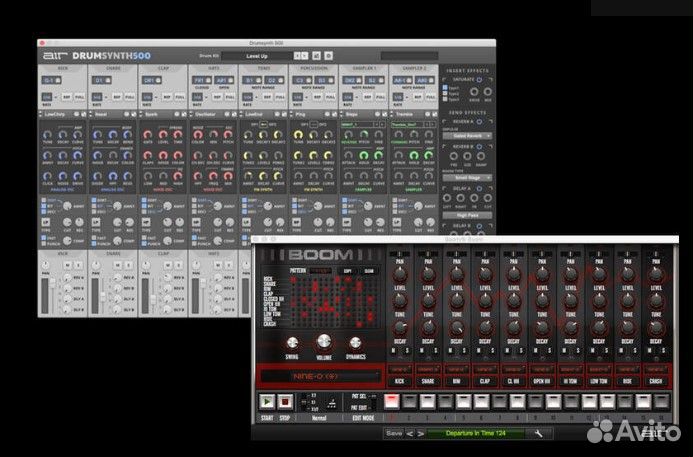This screenshot has height=457, width=693.
Task: Toggle step 3 pad in Boom sequencer
Action: click(x=427, y=401)
